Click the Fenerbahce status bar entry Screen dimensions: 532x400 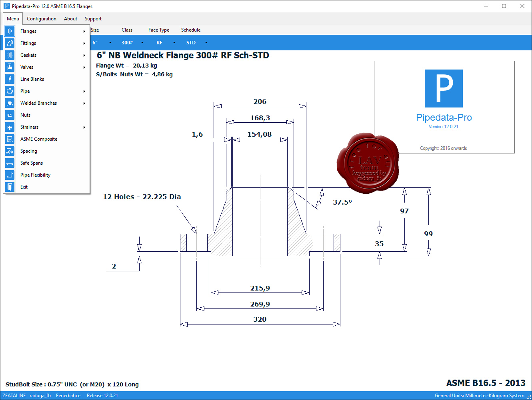(x=68, y=396)
